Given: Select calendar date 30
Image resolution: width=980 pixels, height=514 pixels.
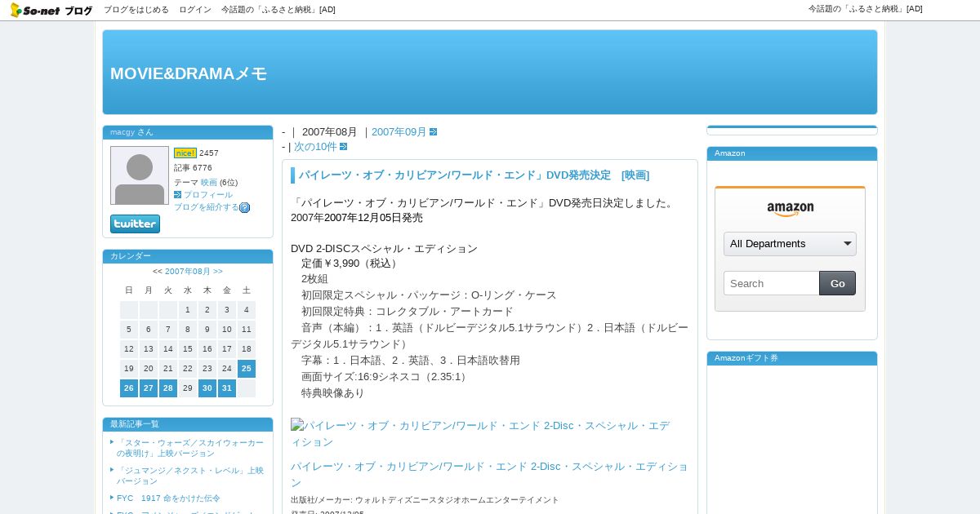Looking at the screenshot, I should 207,388.
